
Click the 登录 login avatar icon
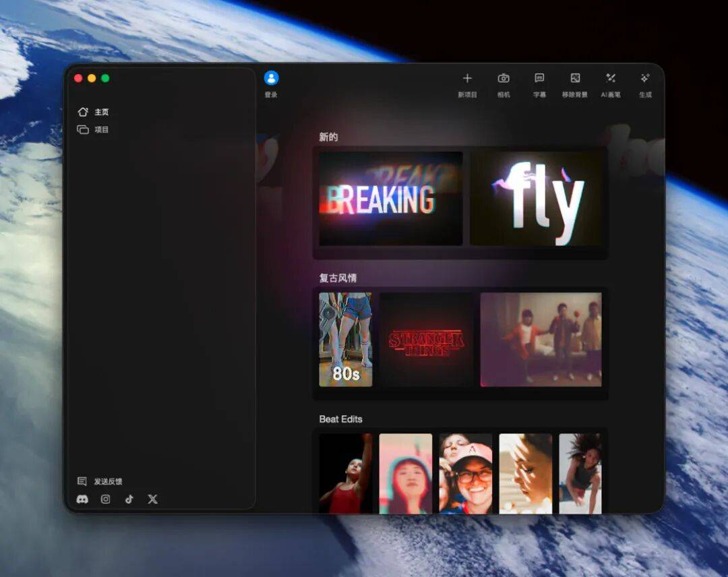pos(271,78)
